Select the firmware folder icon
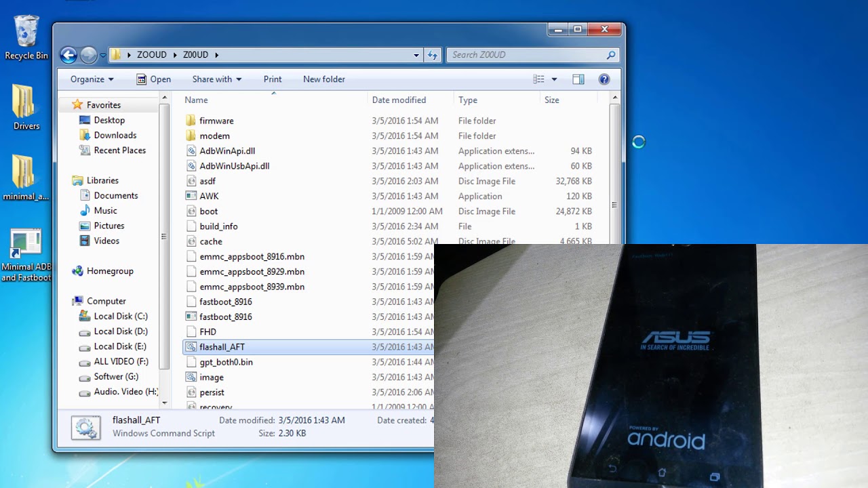The image size is (868, 488). tap(191, 121)
